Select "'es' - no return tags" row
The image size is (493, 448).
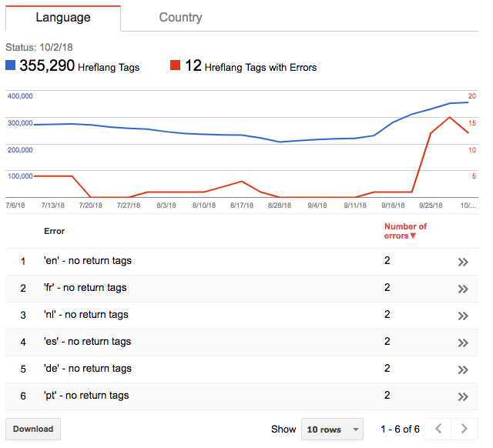(242, 343)
